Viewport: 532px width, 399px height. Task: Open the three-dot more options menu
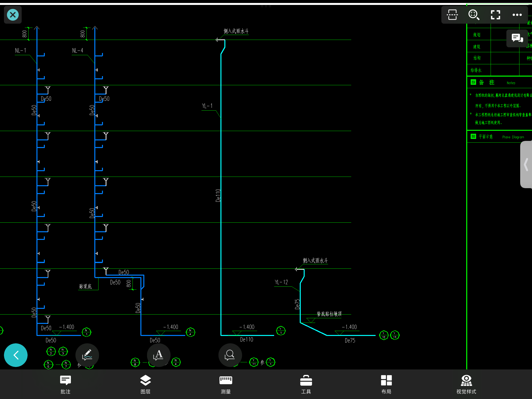(x=517, y=15)
